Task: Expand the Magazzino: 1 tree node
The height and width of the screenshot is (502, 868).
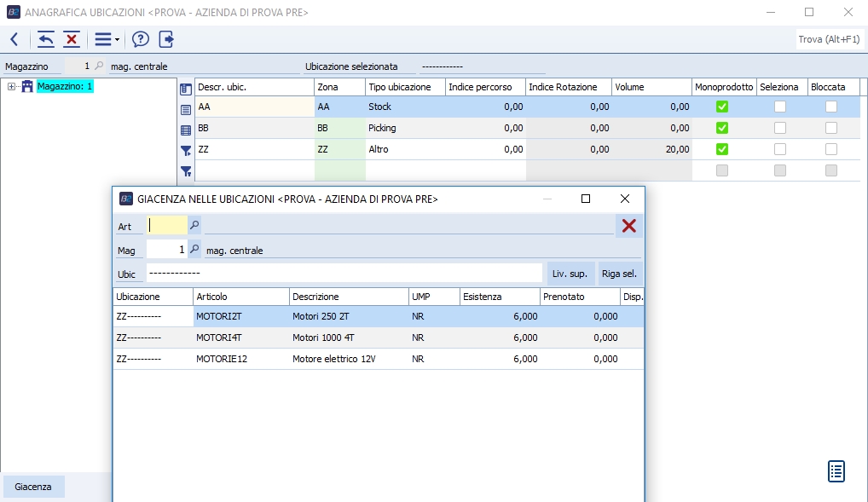Action: coord(11,86)
